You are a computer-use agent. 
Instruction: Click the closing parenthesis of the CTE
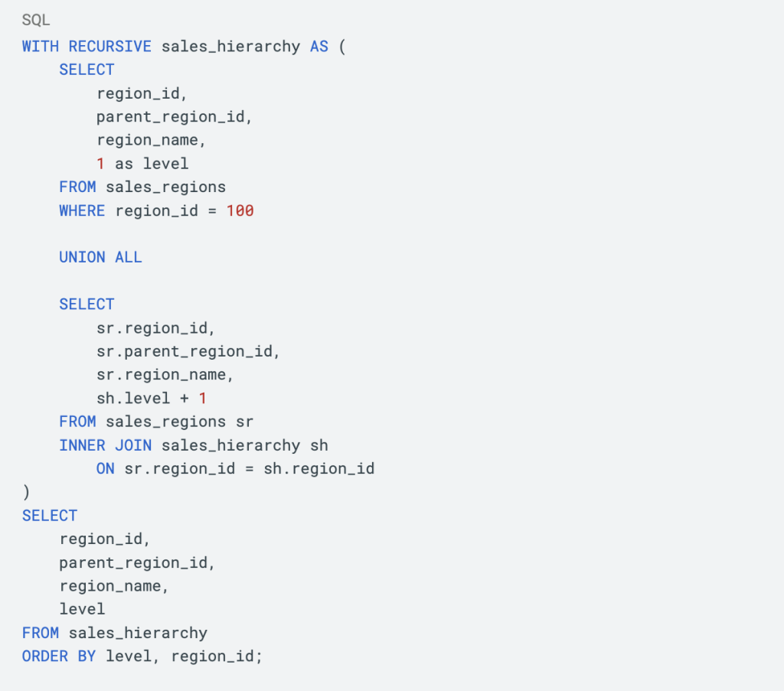pos(26,492)
